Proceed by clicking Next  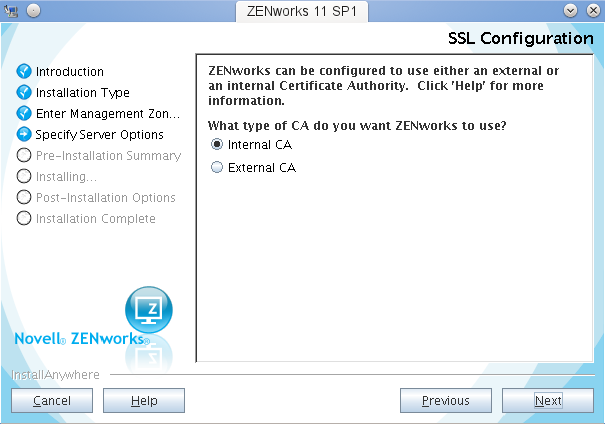coord(547,401)
